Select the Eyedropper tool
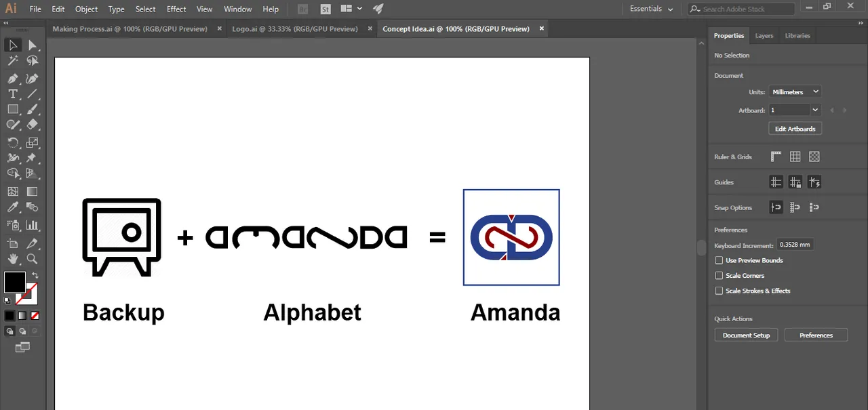868x410 pixels. coord(13,207)
